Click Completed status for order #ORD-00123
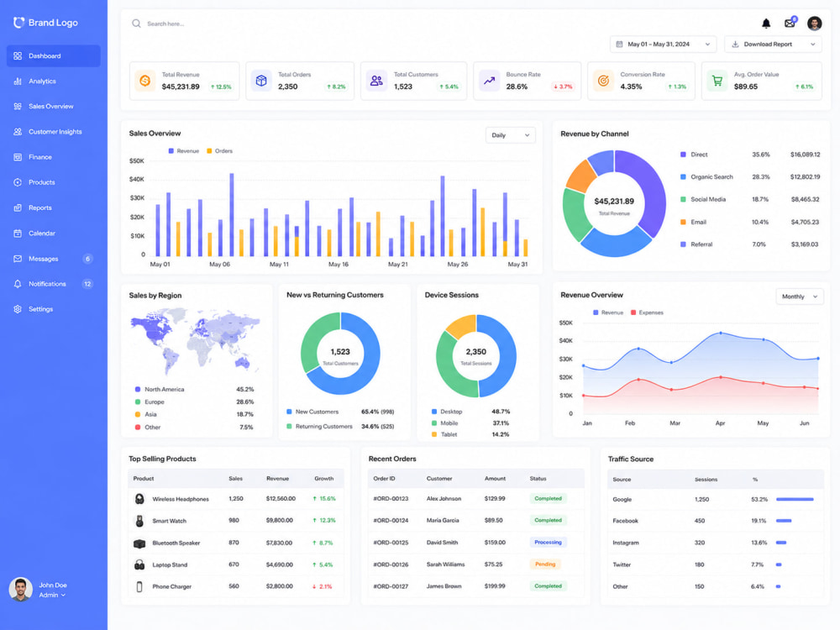The image size is (840, 630). pos(548,499)
